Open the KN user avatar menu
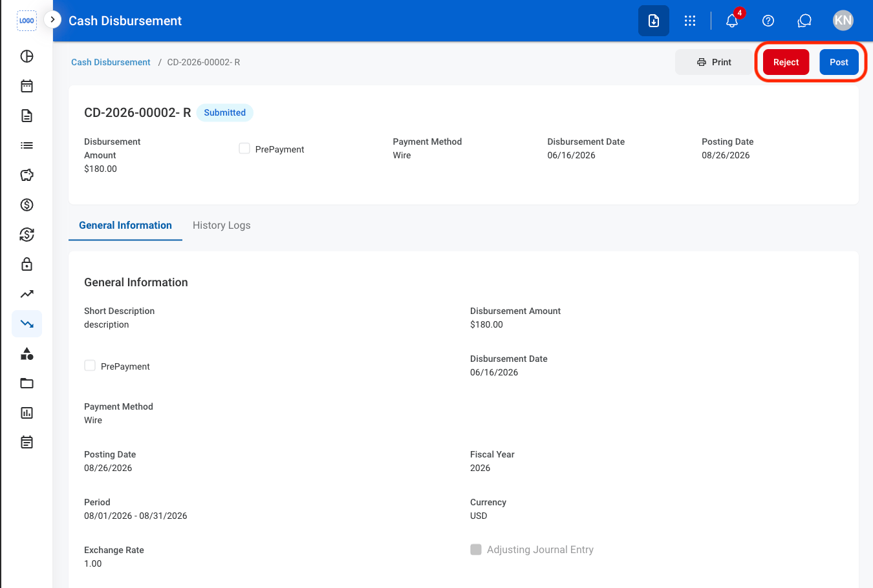Viewport: 873px width, 588px height. pyautogui.click(x=843, y=21)
